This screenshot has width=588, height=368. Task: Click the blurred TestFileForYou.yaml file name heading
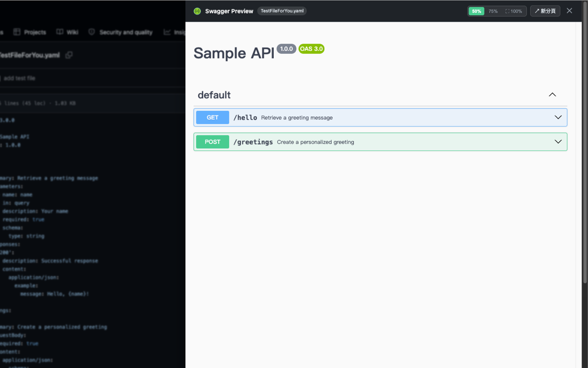coord(30,55)
